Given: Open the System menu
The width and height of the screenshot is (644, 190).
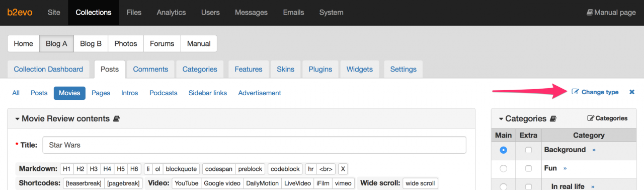Looking at the screenshot, I should [x=332, y=13].
